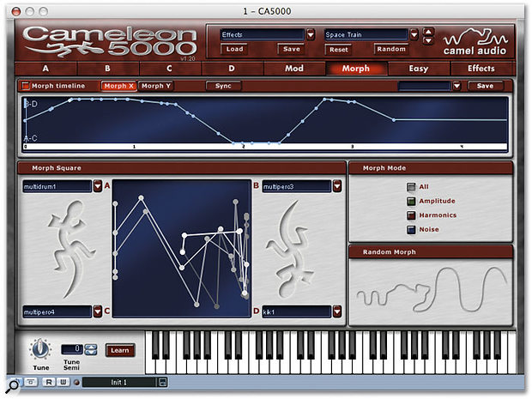The image size is (532, 399).
Task: Click the A-C marker on morph timeline
Action: (31, 138)
